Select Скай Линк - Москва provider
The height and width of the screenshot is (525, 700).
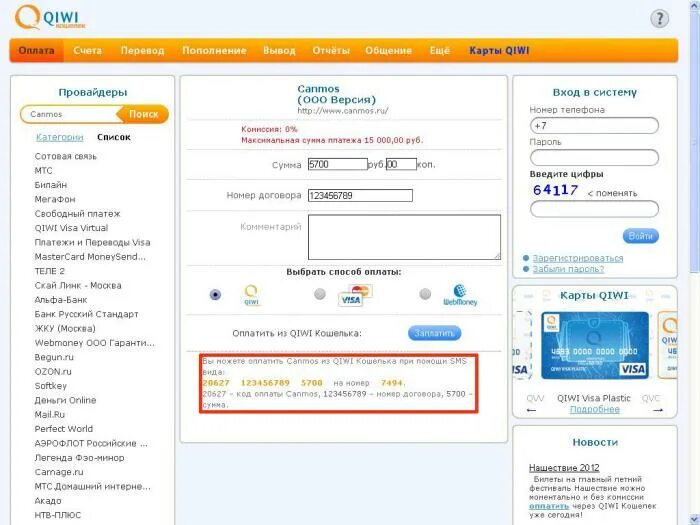[x=78, y=285]
